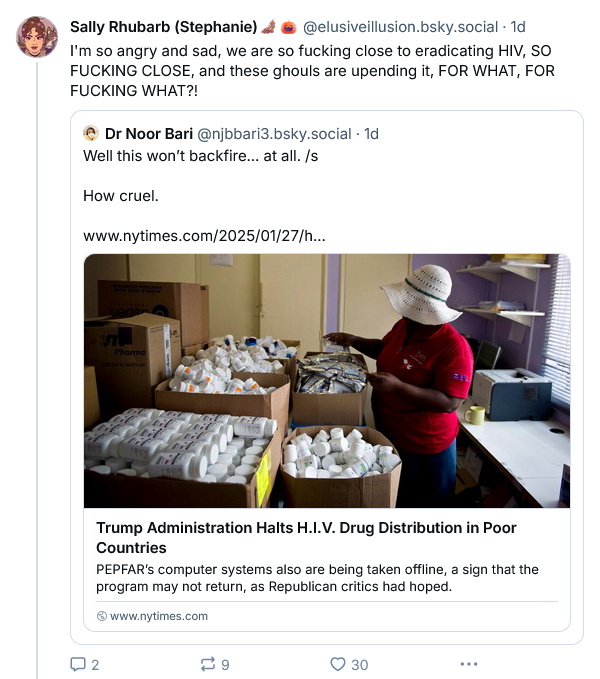Open the article photo of medicine boxes

coord(326,380)
